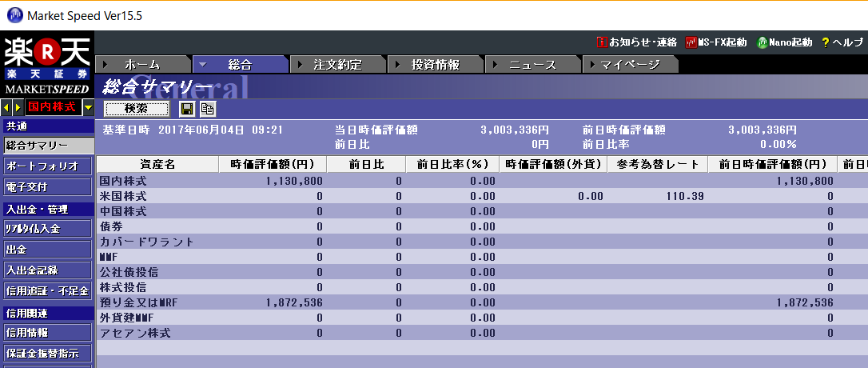Expand the 総合 tab menu

203,65
